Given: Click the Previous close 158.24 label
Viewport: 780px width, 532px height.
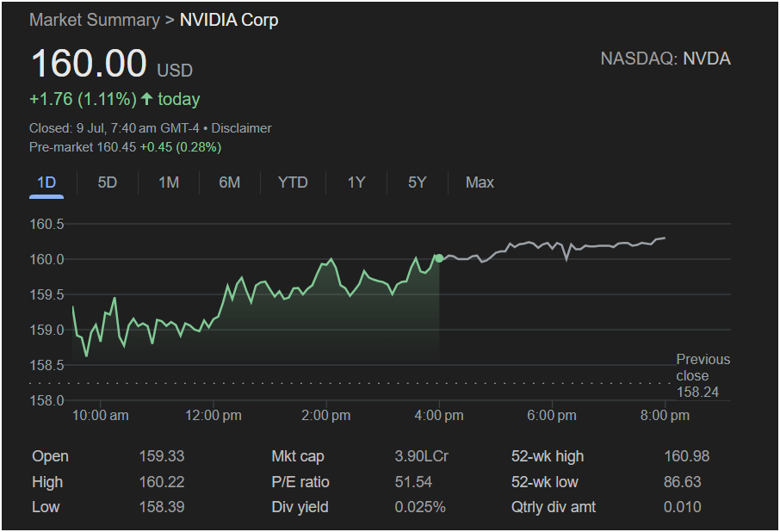Looking at the screenshot, I should (x=703, y=375).
